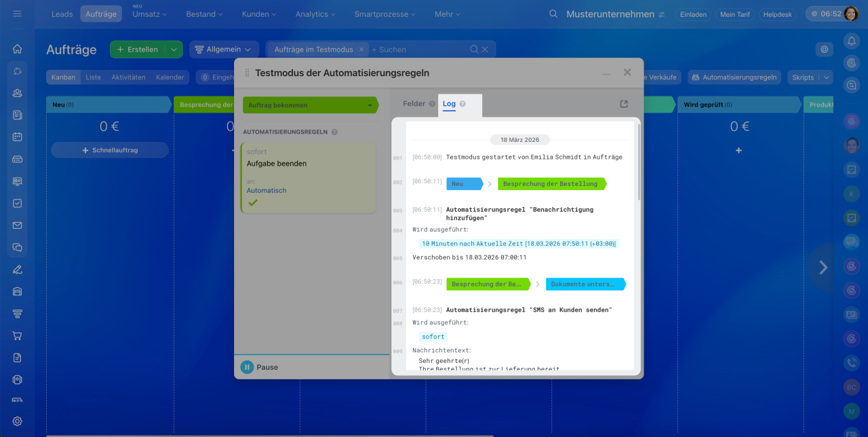Click the Automatisierungsregeln button
This screenshot has height=437, width=868.
tap(734, 77)
